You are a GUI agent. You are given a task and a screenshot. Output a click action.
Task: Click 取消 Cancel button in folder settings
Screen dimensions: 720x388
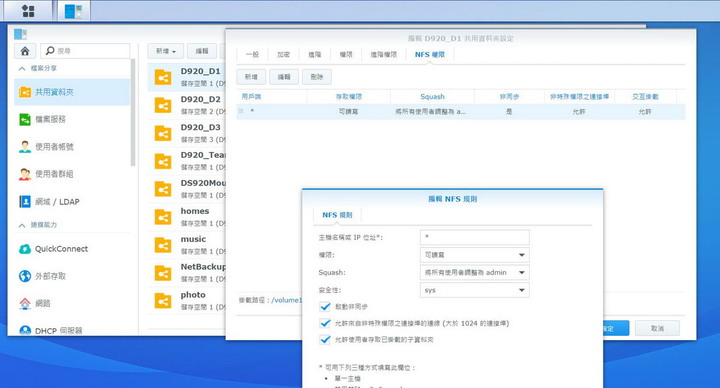[x=657, y=328]
